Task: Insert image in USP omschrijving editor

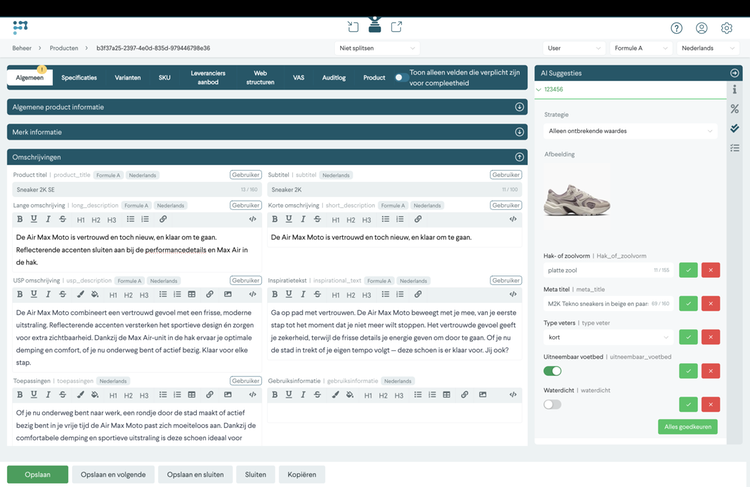Action: tap(228, 294)
